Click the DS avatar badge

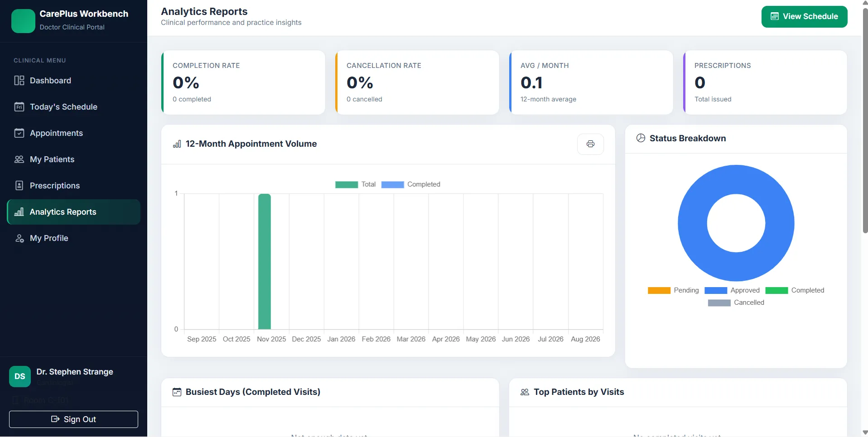point(20,376)
